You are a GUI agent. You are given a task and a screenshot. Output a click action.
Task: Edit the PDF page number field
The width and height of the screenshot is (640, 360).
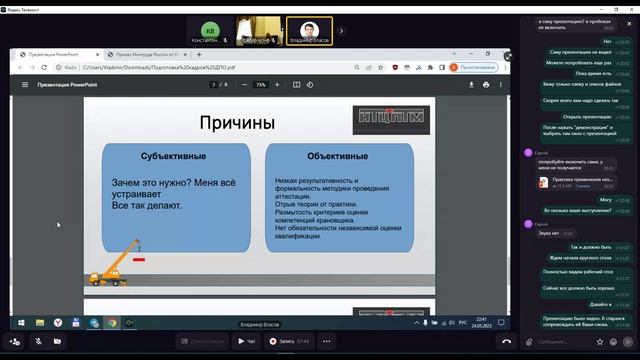(x=213, y=84)
